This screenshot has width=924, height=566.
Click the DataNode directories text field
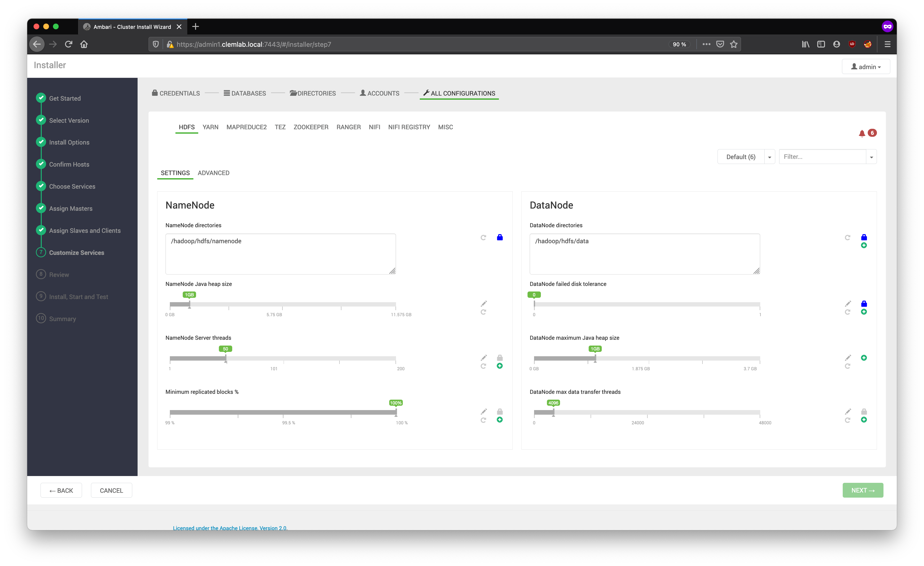tap(644, 254)
